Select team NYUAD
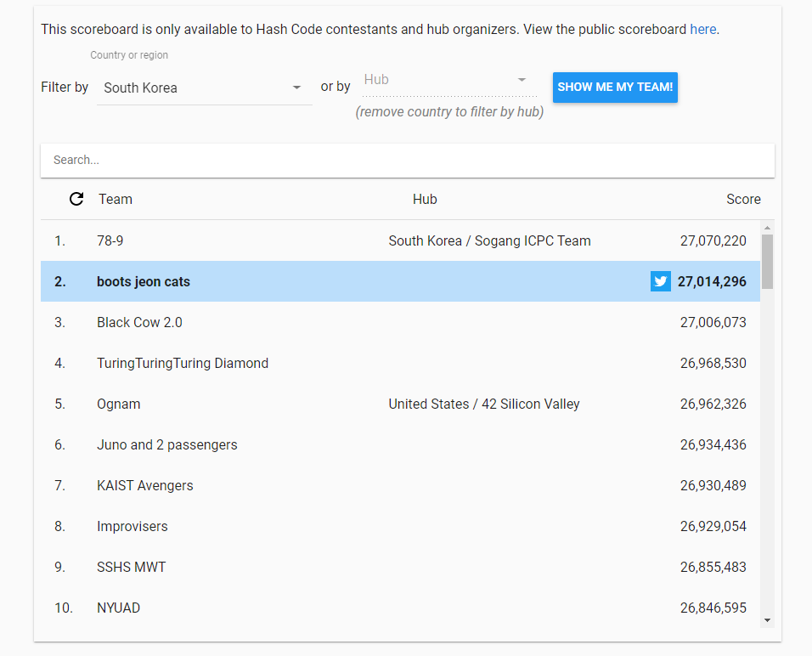This screenshot has height=656, width=812. (119, 608)
